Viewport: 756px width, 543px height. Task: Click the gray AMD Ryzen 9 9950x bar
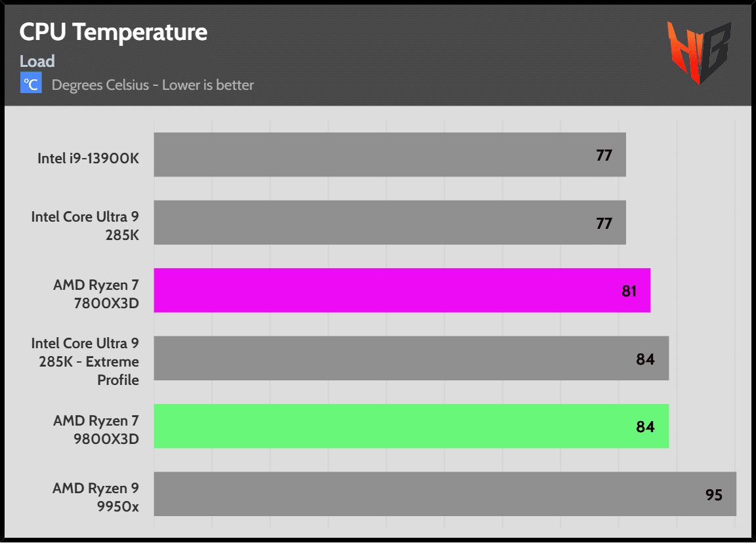445,494
